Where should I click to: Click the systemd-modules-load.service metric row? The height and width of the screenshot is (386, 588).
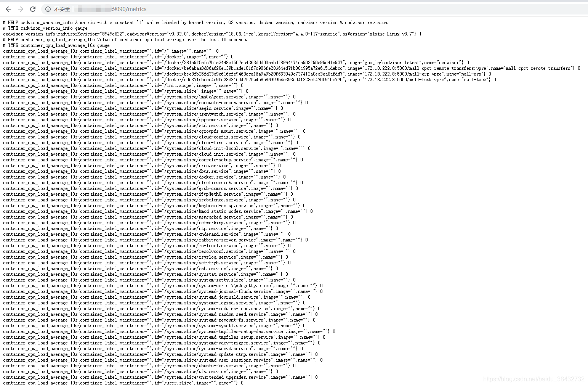(162, 309)
